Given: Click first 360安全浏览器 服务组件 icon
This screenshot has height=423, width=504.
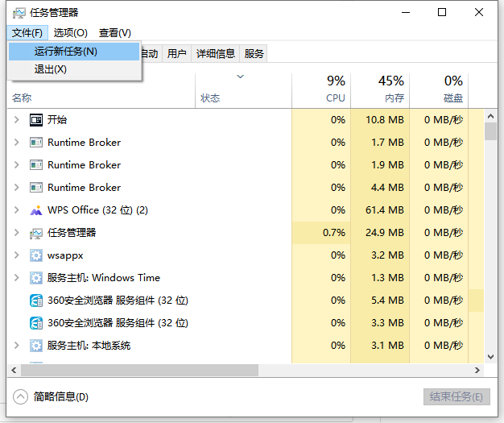Looking at the screenshot, I should tap(36, 301).
